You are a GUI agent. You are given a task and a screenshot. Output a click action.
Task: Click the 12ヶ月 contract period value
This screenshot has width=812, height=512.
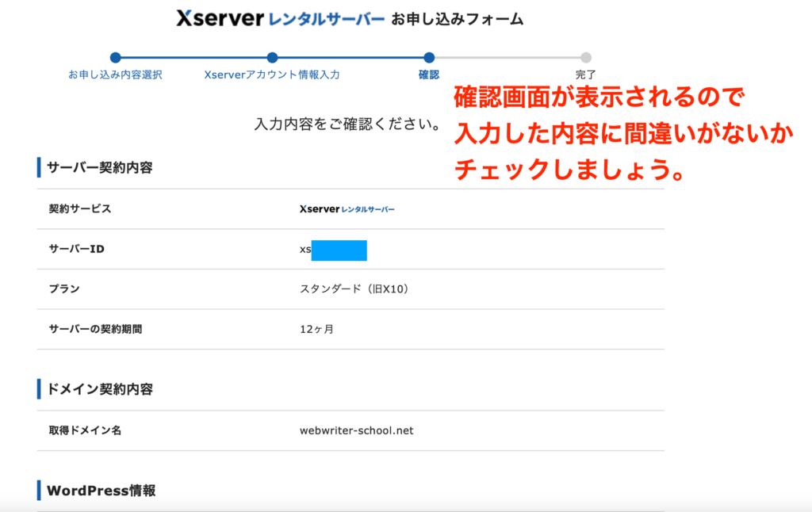(x=316, y=329)
